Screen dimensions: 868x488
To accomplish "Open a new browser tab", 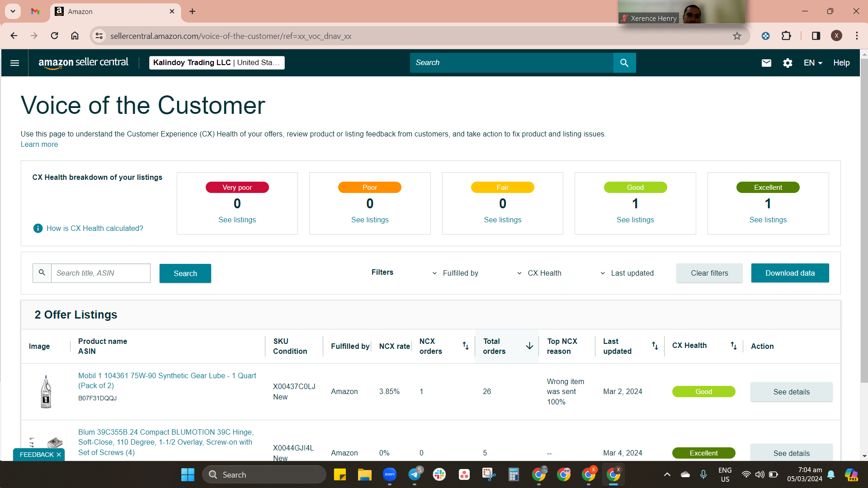I will 192,11.
